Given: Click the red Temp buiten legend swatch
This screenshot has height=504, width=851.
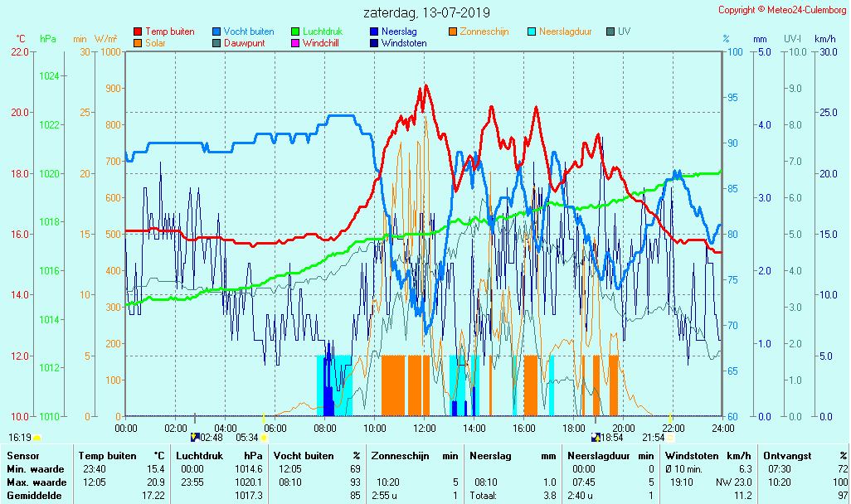Looking at the screenshot, I should pos(138,31).
